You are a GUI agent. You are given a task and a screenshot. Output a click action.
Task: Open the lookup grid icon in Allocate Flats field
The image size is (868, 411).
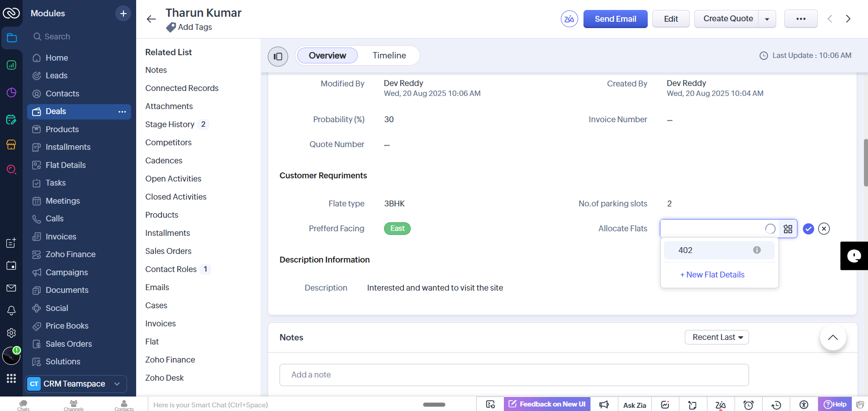[788, 229]
